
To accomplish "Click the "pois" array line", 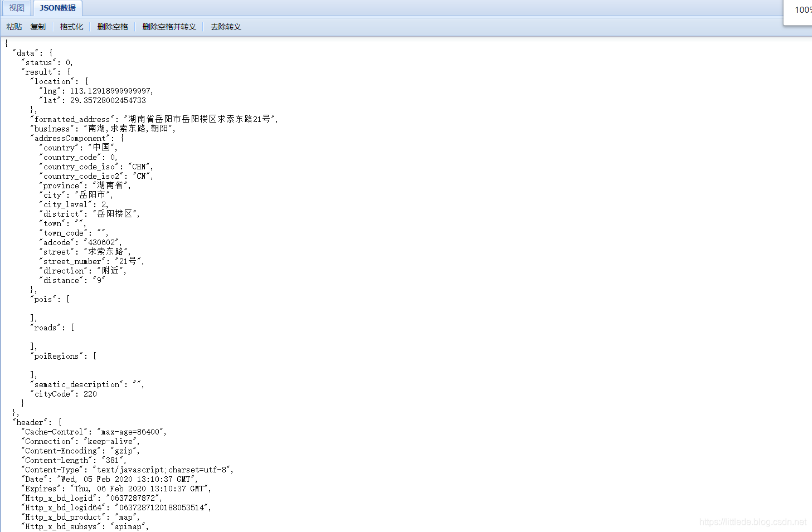I will click(50, 300).
